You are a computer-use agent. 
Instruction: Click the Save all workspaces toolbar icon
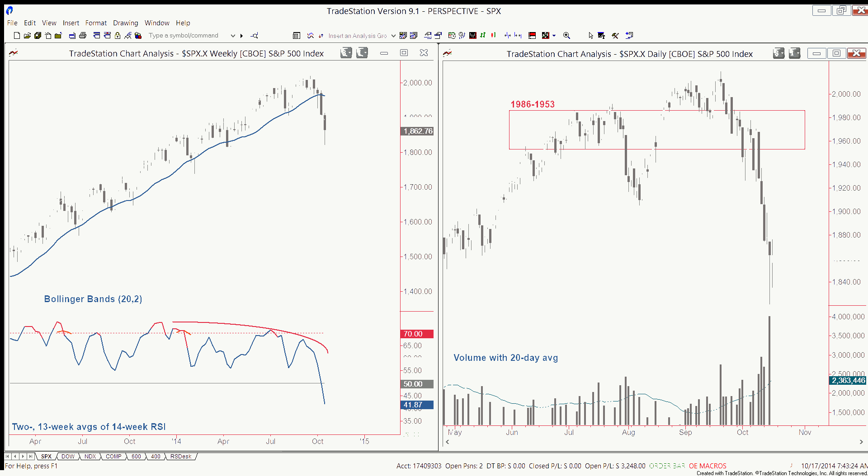[x=38, y=36]
